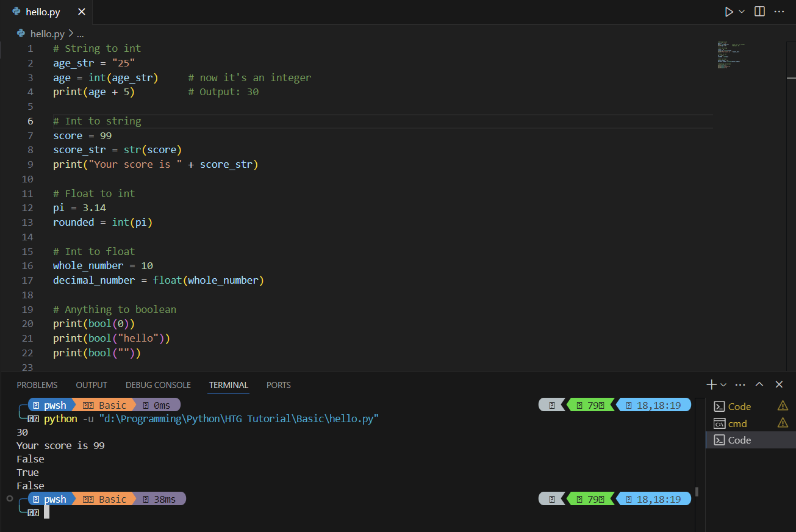Close the hello.py editor tab
Screen dimensions: 796x532
(x=82, y=12)
